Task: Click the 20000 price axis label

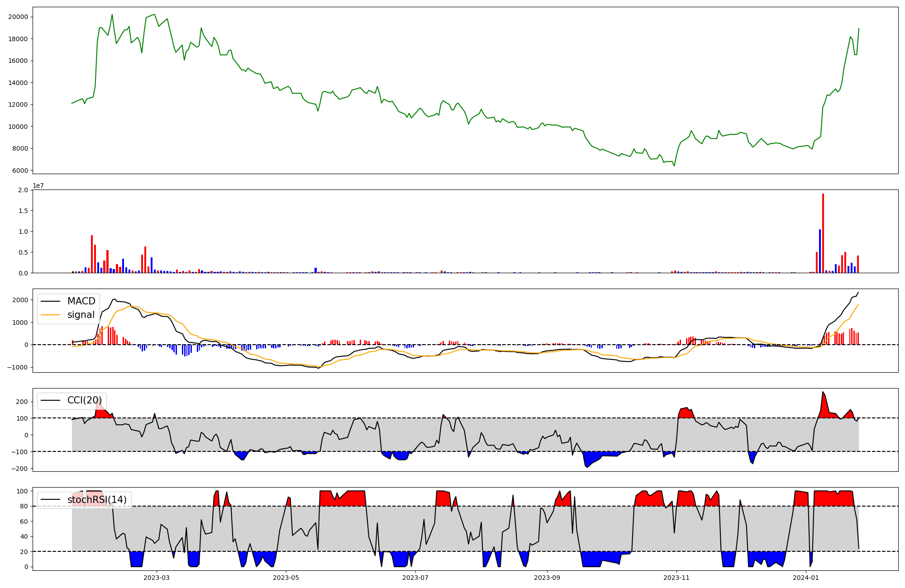Action: pyautogui.click(x=18, y=17)
